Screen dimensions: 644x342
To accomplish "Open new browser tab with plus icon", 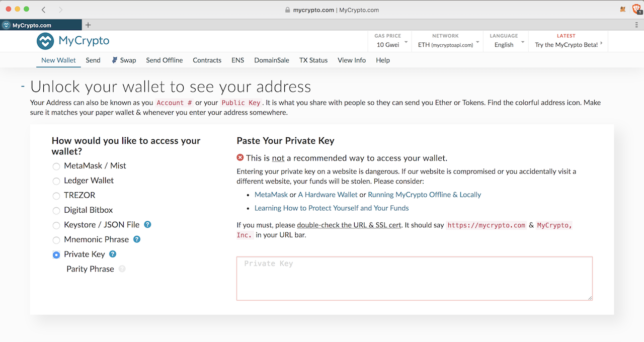I will [x=88, y=25].
